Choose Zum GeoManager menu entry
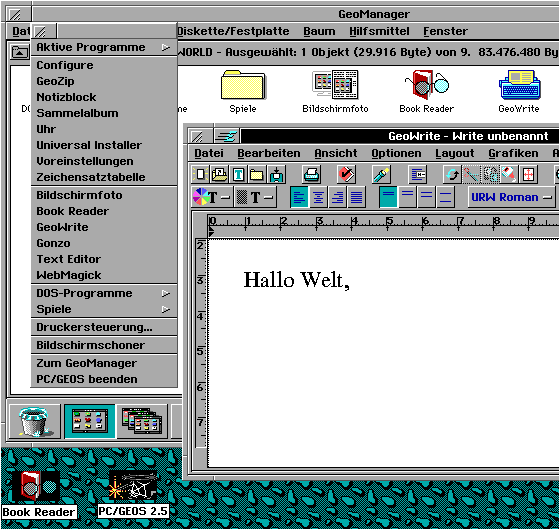 (104, 363)
